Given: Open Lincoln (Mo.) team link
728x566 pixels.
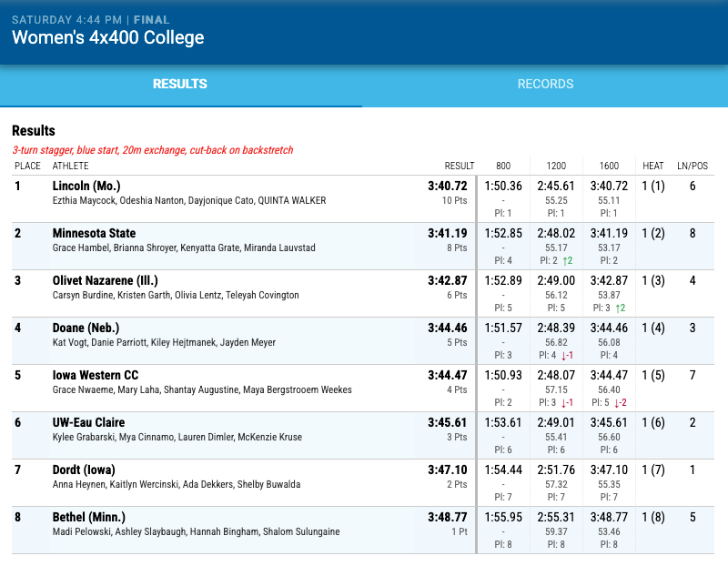Looking at the screenshot, I should [86, 186].
